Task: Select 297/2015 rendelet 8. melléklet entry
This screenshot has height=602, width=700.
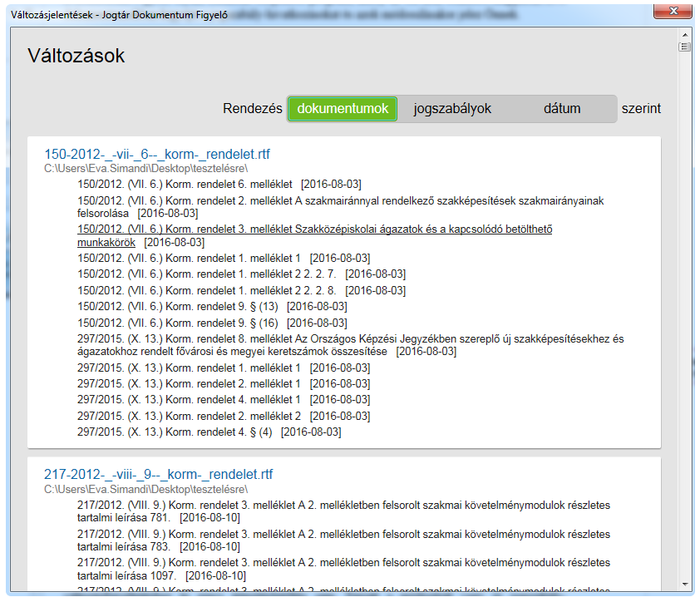Action: pos(349,339)
